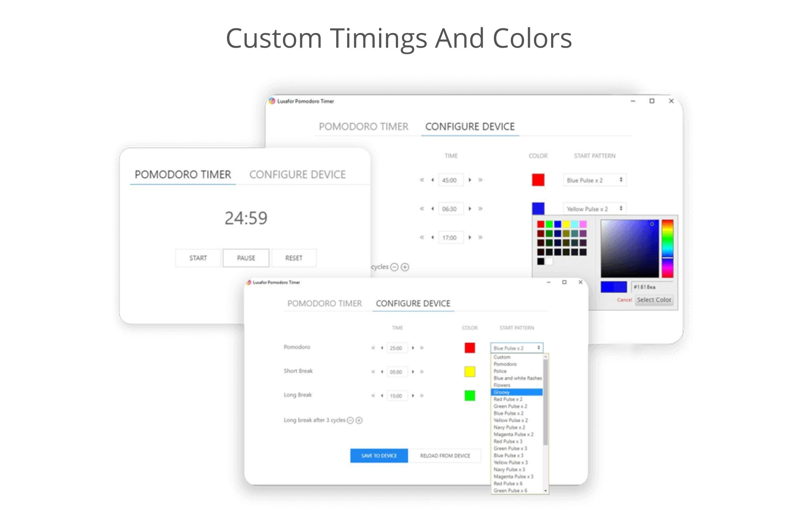
Task: Click single left arrow next to 06:30 time
Action: tap(432, 209)
